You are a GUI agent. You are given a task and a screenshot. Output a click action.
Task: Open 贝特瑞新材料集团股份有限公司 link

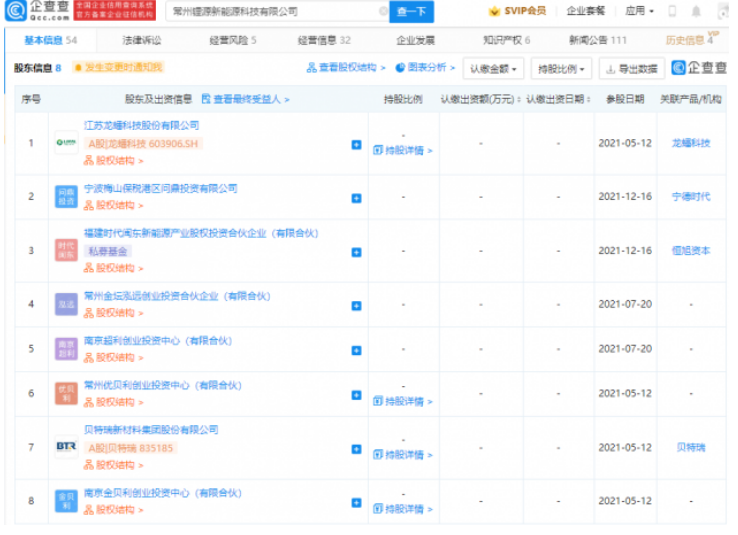[x=151, y=430]
